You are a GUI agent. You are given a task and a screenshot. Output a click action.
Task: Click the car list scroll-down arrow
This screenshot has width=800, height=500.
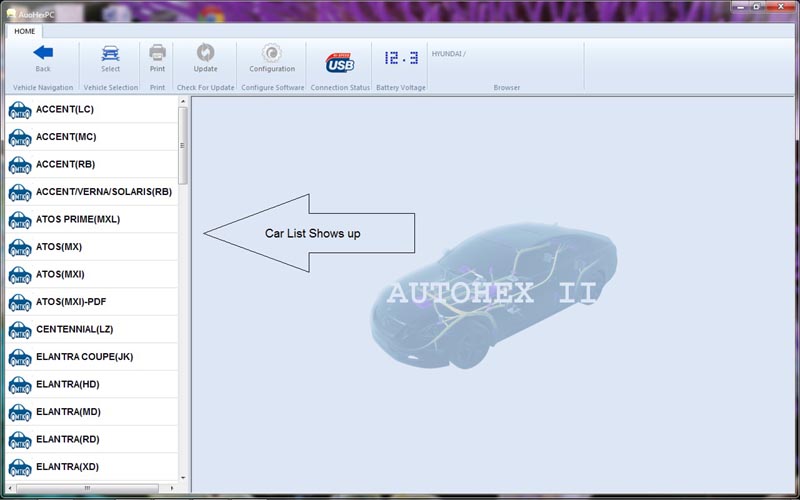[x=183, y=478]
